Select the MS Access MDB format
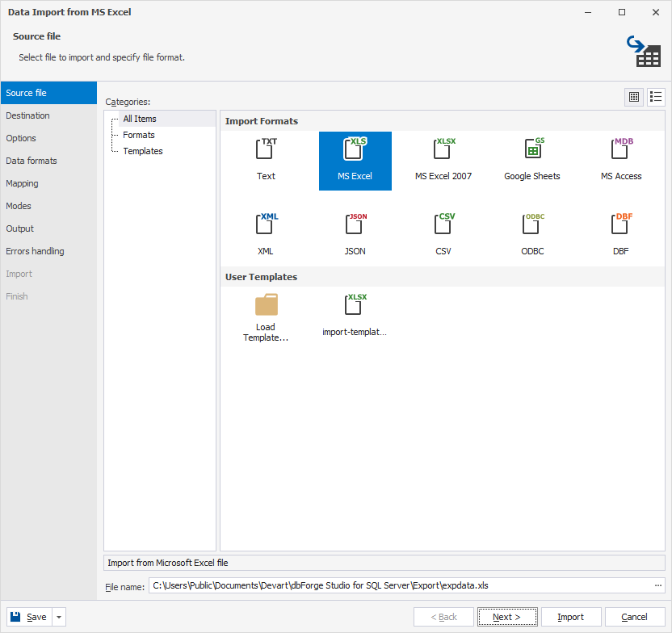Viewport: 672px width, 633px height. 621,160
